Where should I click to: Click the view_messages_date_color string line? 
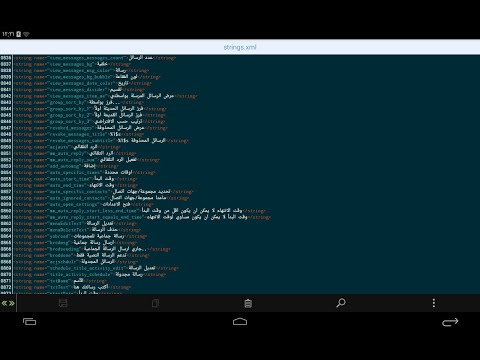83,83
